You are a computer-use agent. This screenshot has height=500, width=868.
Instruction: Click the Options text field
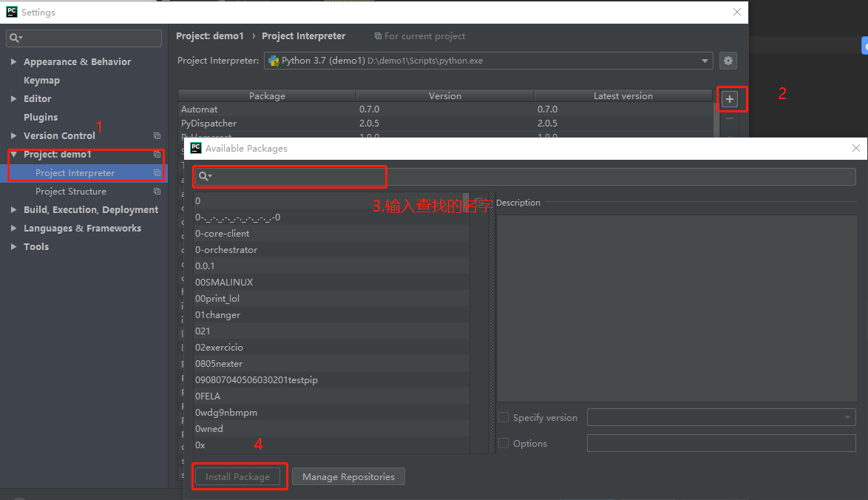722,443
